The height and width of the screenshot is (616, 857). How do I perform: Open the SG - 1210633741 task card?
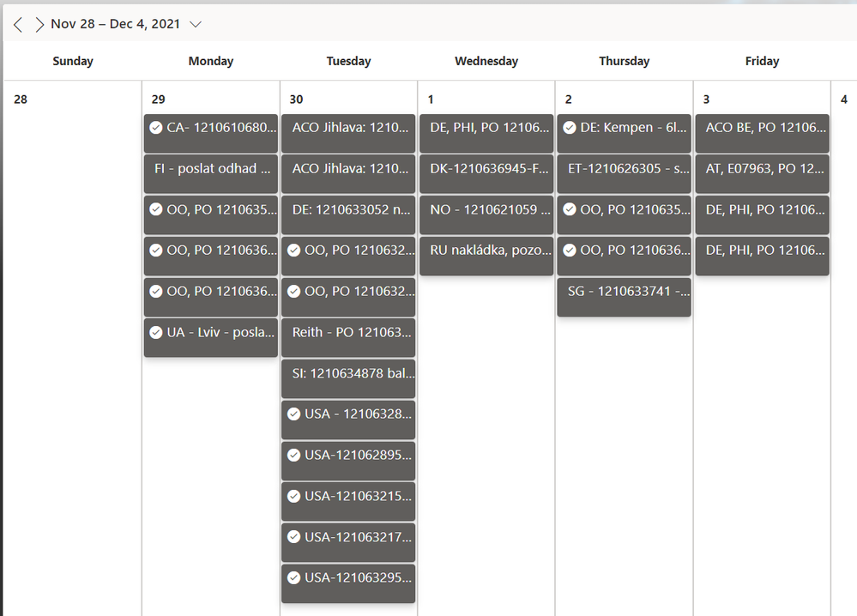pyautogui.click(x=625, y=297)
